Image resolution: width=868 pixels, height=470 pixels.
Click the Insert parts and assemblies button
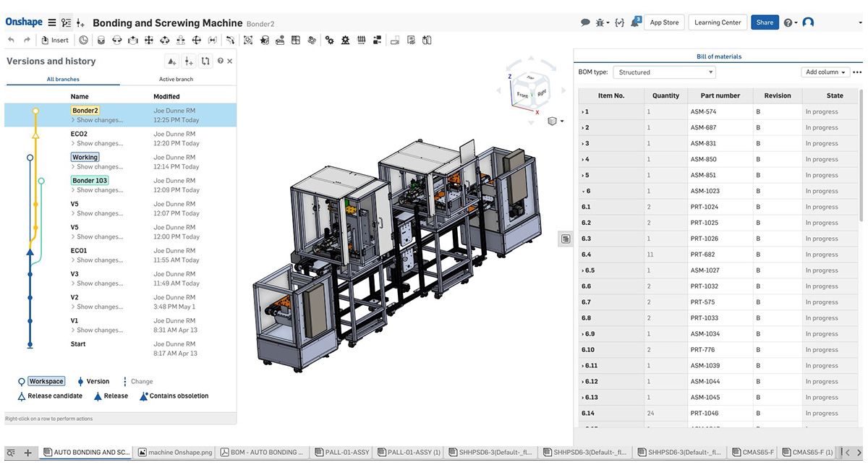[56, 40]
